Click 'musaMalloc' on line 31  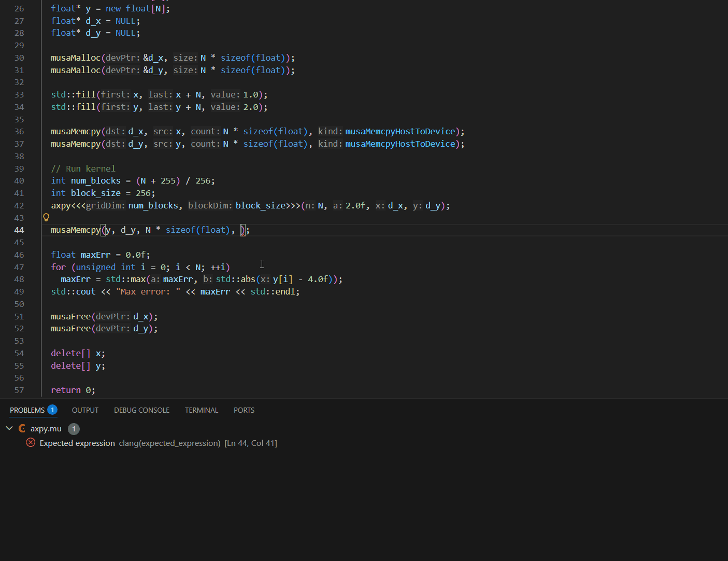(76, 70)
